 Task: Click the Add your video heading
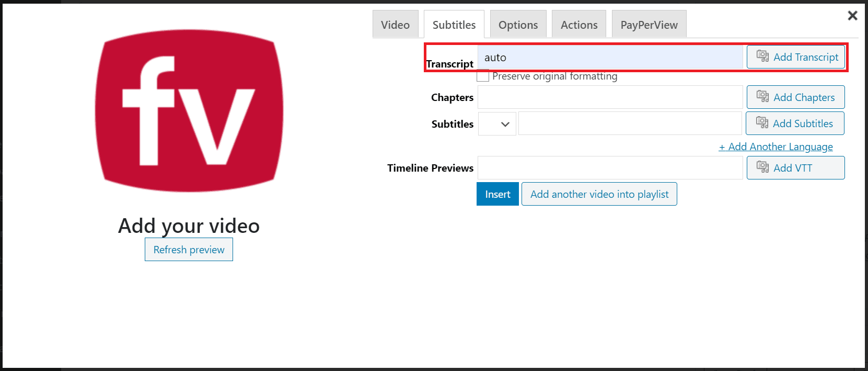point(189,226)
